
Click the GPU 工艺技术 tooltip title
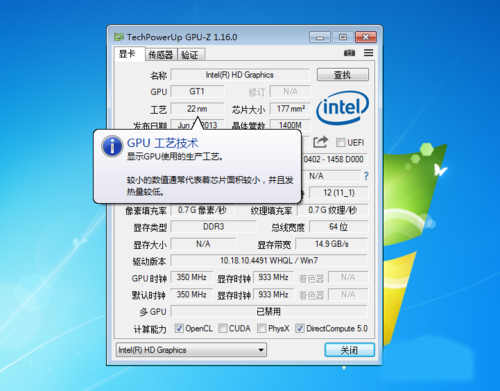tap(163, 143)
